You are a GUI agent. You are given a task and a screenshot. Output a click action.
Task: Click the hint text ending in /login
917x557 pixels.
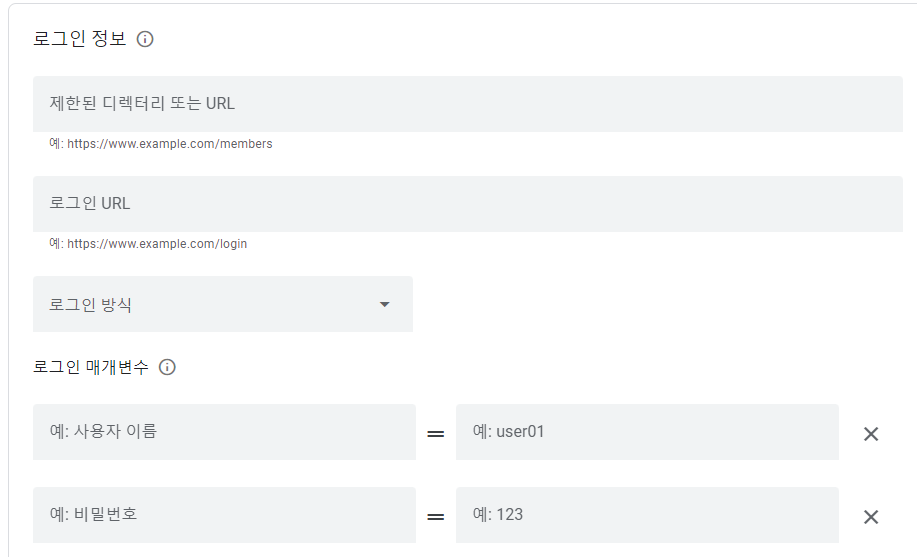[x=148, y=244]
